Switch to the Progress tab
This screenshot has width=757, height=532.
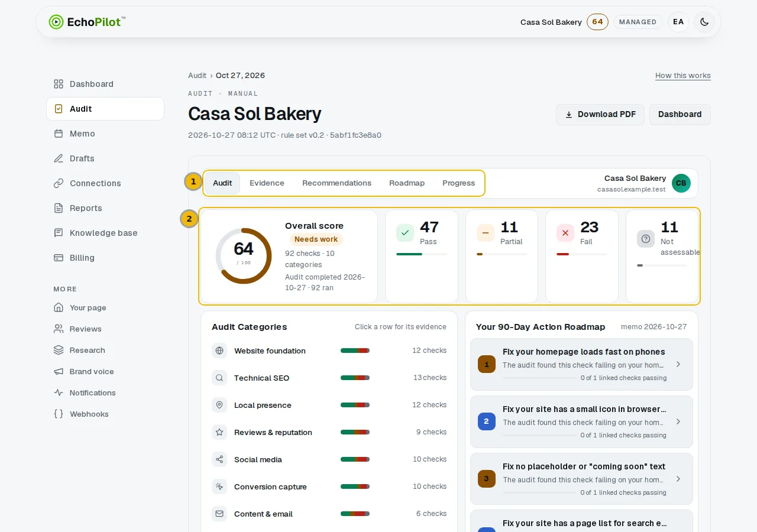tap(458, 183)
